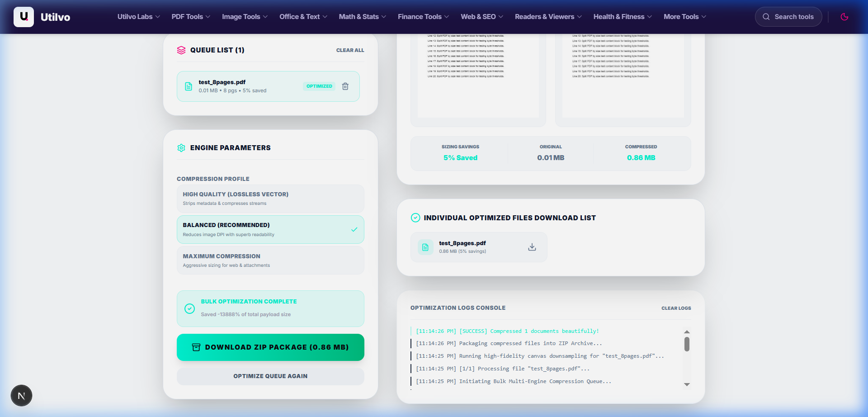Select Maximum Compression profile

click(x=270, y=261)
